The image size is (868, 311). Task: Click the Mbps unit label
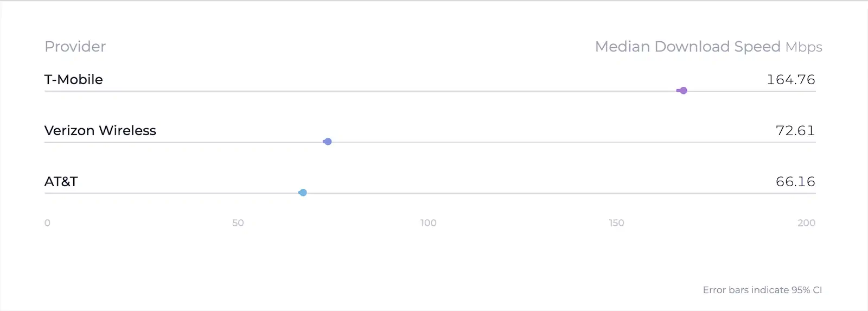pyautogui.click(x=803, y=47)
